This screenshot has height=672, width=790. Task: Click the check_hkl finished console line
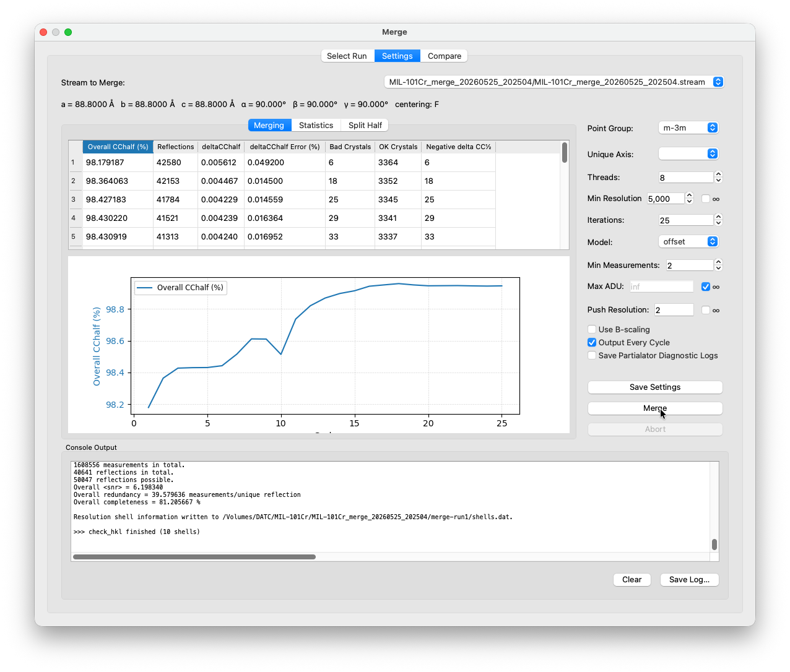click(137, 532)
